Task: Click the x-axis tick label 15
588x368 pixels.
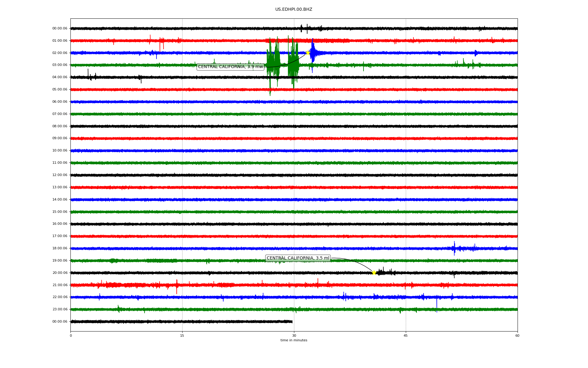Action: pyautogui.click(x=182, y=335)
